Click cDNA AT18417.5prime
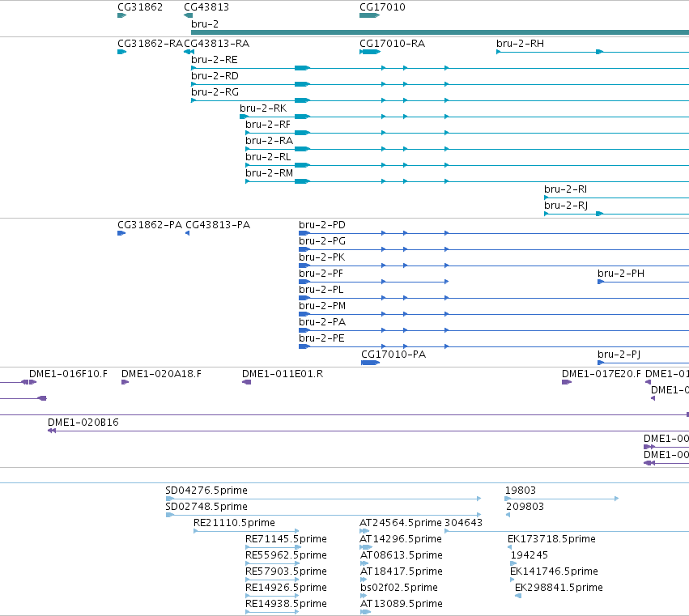This screenshot has height=616, width=689. click(x=402, y=571)
